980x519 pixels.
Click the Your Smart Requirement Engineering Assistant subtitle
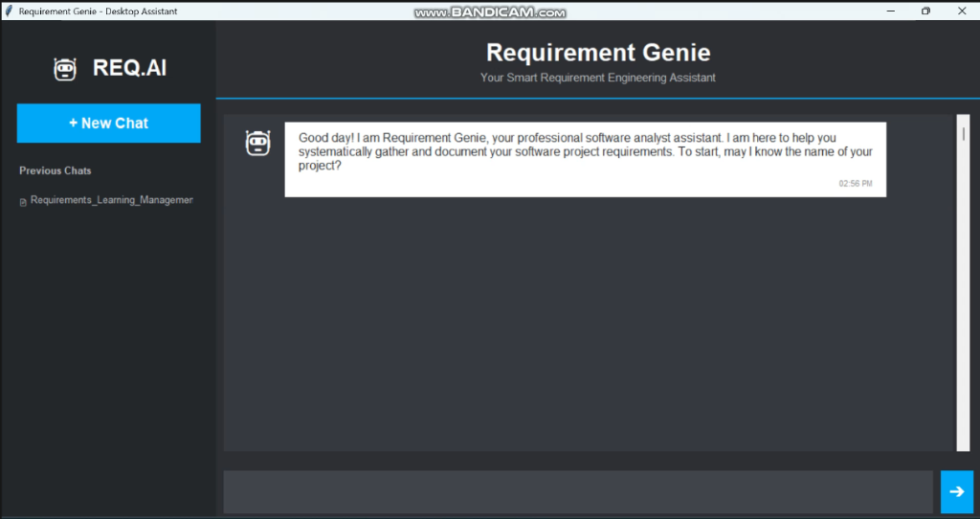(598, 78)
